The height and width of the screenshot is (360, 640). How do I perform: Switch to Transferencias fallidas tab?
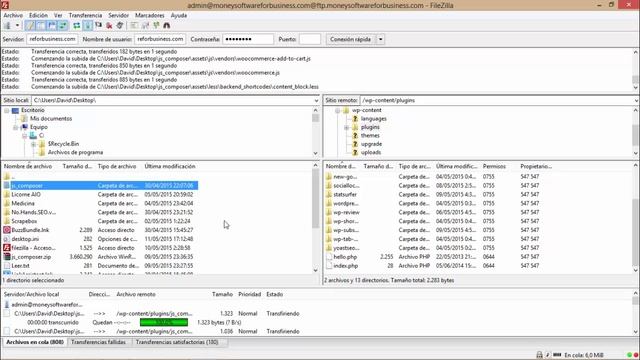click(x=98, y=342)
